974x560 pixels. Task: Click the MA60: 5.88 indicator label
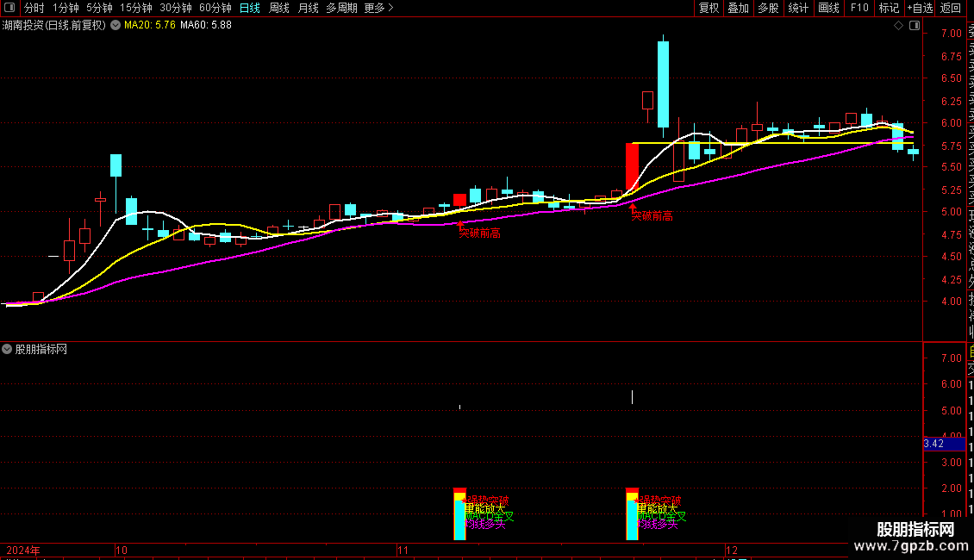click(x=206, y=26)
